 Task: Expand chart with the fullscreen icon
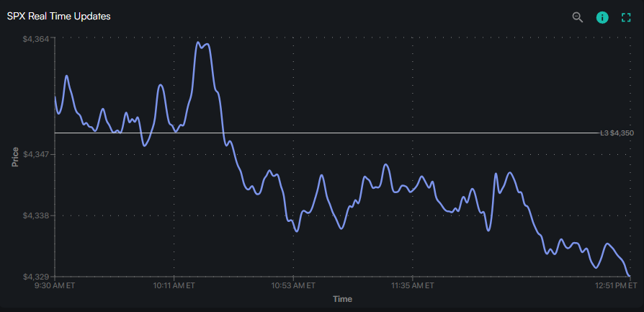tap(626, 17)
